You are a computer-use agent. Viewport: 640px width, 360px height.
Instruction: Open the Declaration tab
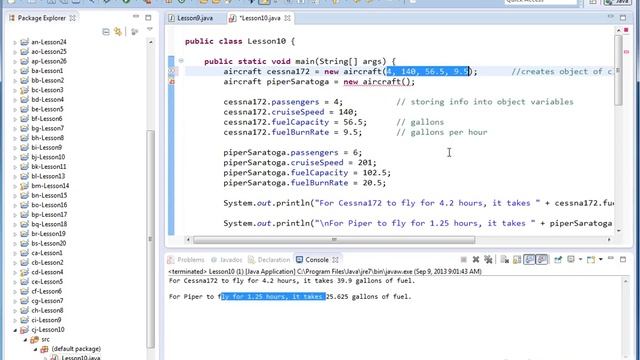(269, 260)
